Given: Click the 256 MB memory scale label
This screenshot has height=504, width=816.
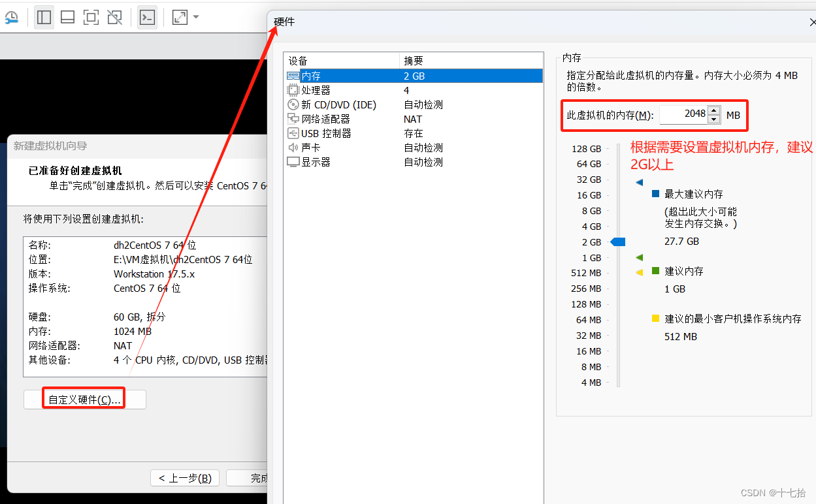Looking at the screenshot, I should [586, 289].
